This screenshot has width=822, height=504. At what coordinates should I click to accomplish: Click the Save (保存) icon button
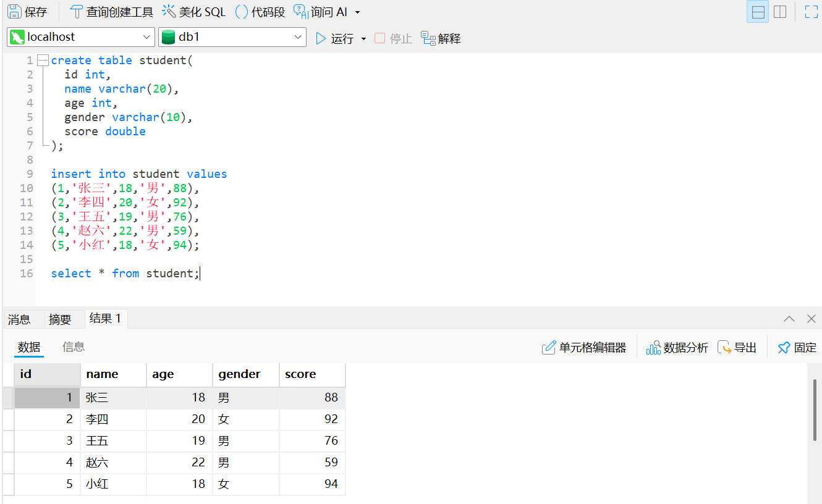pos(27,12)
